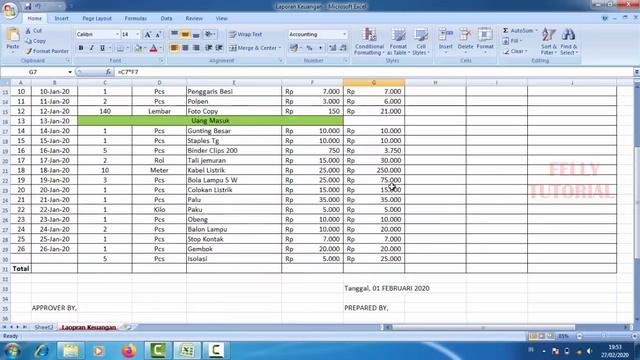This screenshot has width=640, height=360.
Task: Toggle Align Text Left
Action: pos(174,48)
